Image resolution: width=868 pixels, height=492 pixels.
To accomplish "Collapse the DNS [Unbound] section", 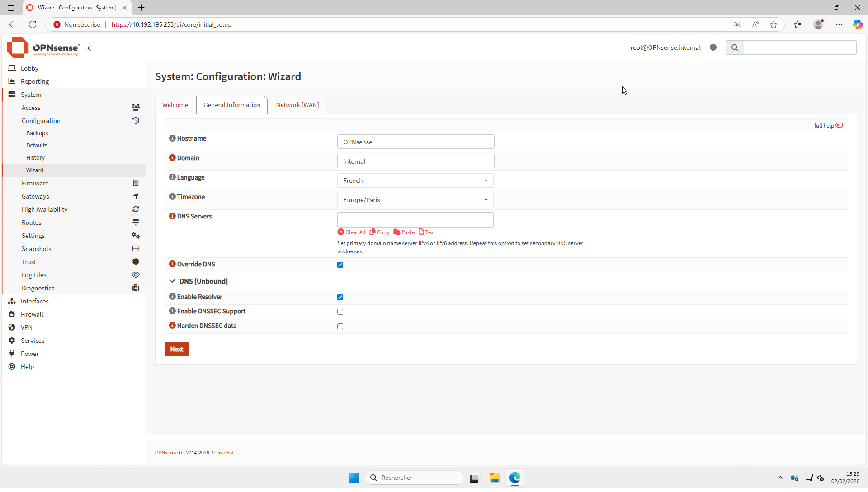I will coord(172,281).
